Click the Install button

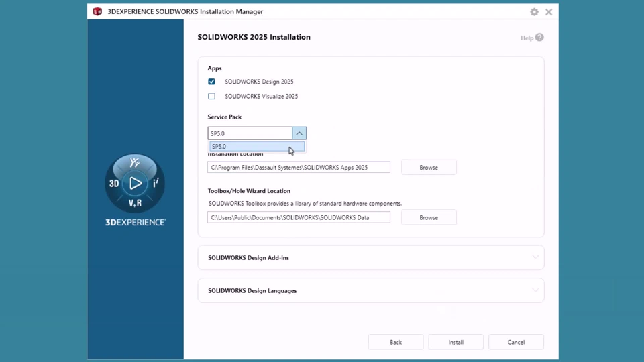[x=456, y=342]
